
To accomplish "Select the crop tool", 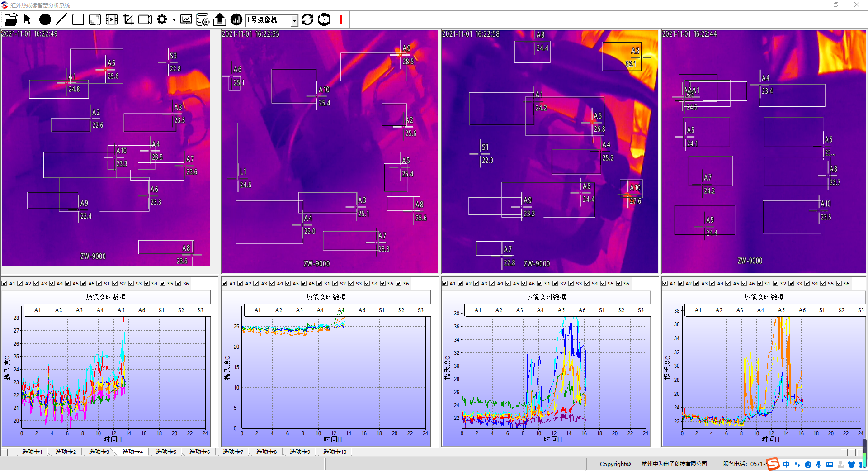I will click(x=128, y=19).
